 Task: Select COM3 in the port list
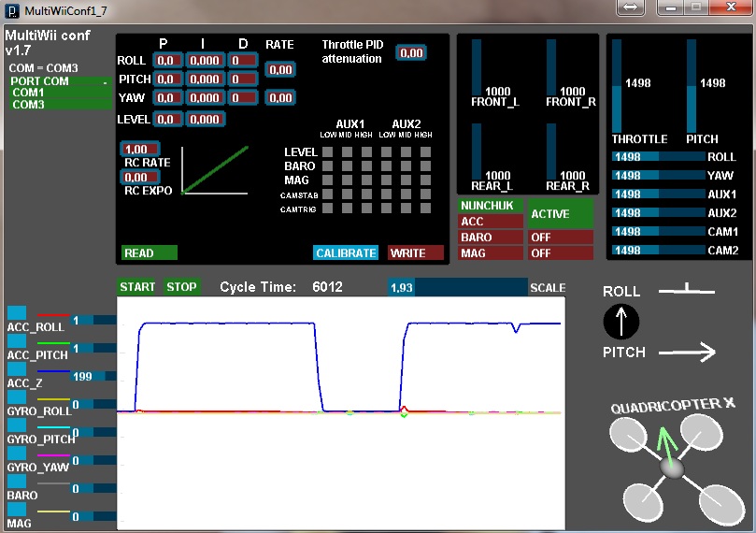(61, 104)
